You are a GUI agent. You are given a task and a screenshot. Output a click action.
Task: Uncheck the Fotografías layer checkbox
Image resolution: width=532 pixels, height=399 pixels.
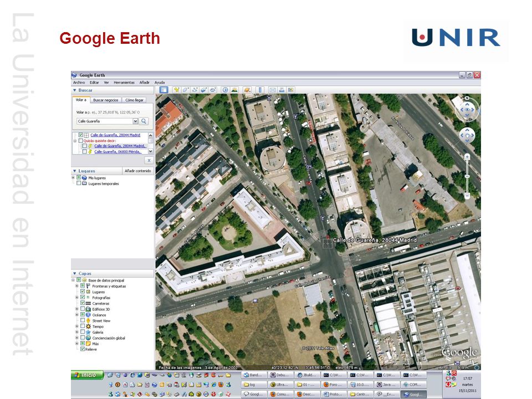83,297
